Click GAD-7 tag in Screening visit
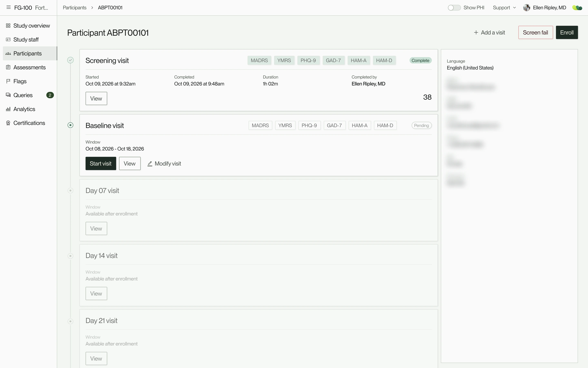 click(x=333, y=60)
